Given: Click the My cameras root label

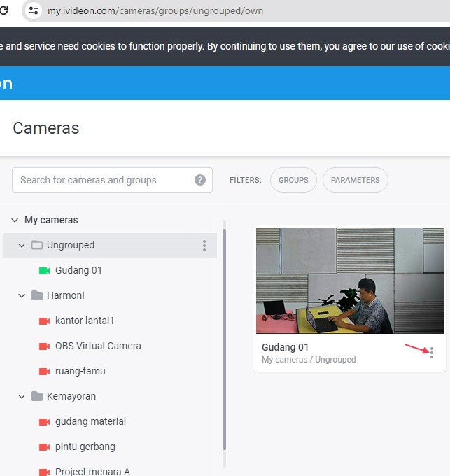Looking at the screenshot, I should coord(51,220).
